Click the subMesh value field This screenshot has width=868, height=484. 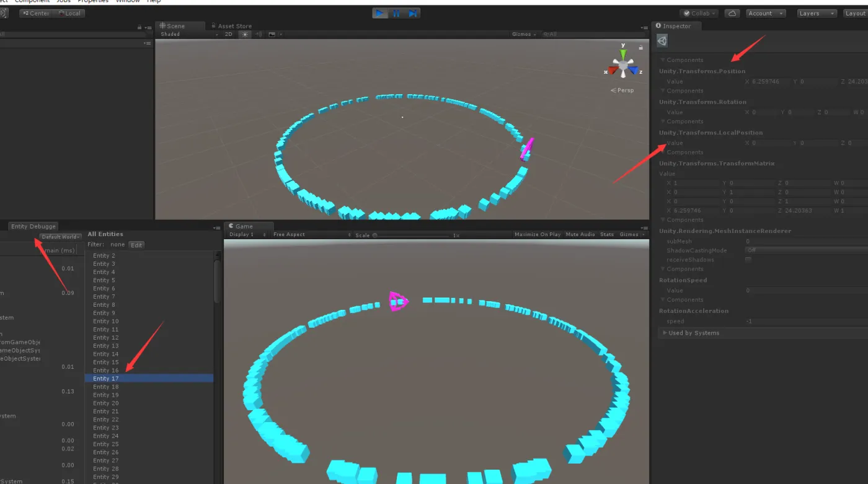coord(806,241)
